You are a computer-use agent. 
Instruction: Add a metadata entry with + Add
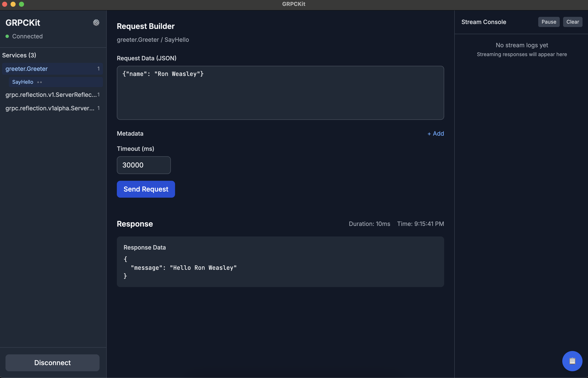(436, 134)
